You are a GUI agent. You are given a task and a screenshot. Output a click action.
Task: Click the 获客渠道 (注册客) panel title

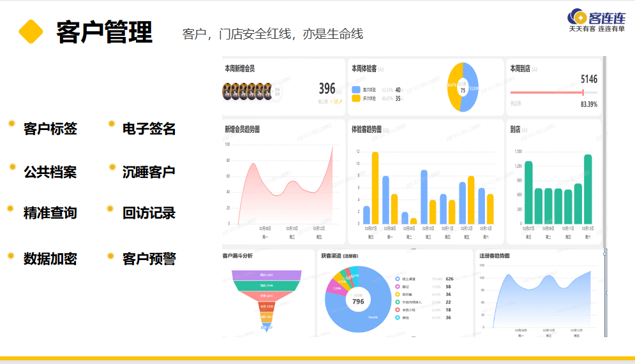340,256
